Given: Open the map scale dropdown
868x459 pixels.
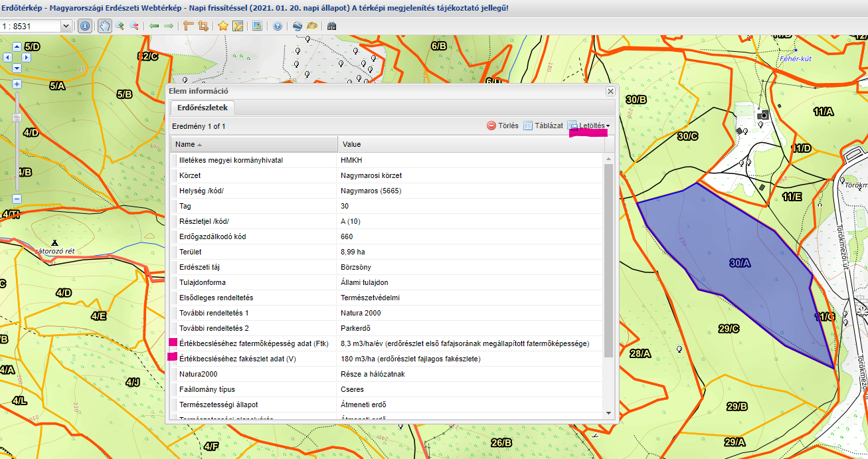Looking at the screenshot, I should [65, 26].
